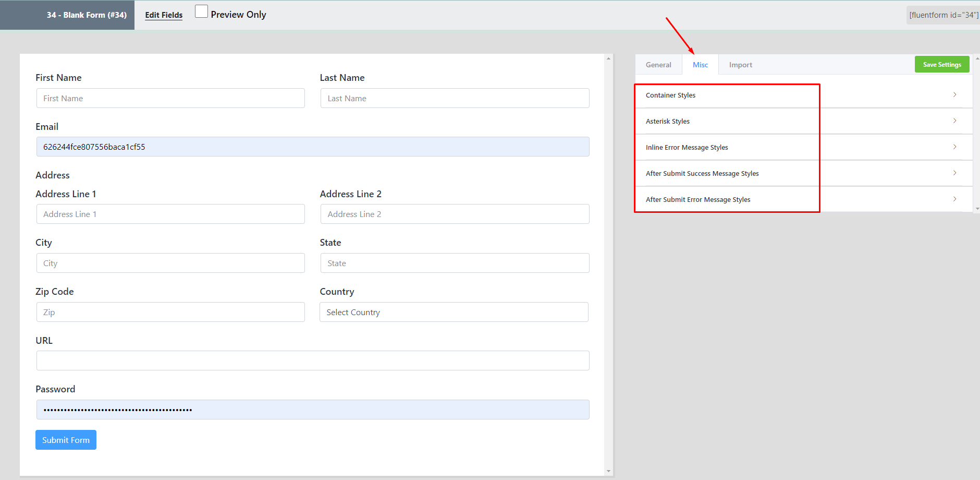Expand the Container Styles section

coord(803,95)
